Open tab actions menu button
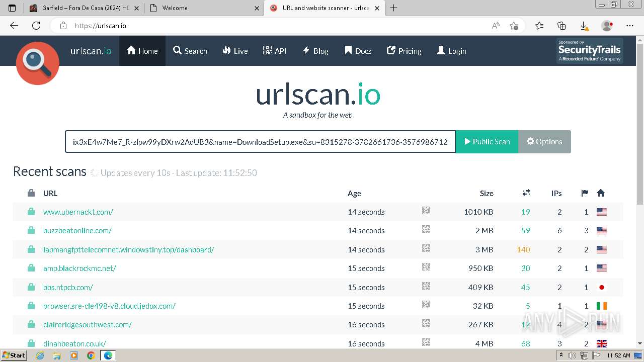 pos(12,8)
